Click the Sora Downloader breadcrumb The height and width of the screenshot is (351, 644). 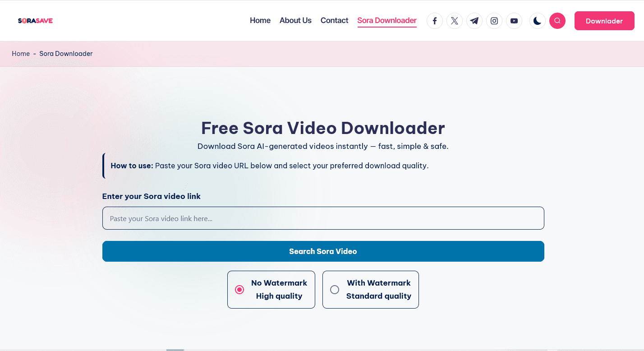(66, 53)
